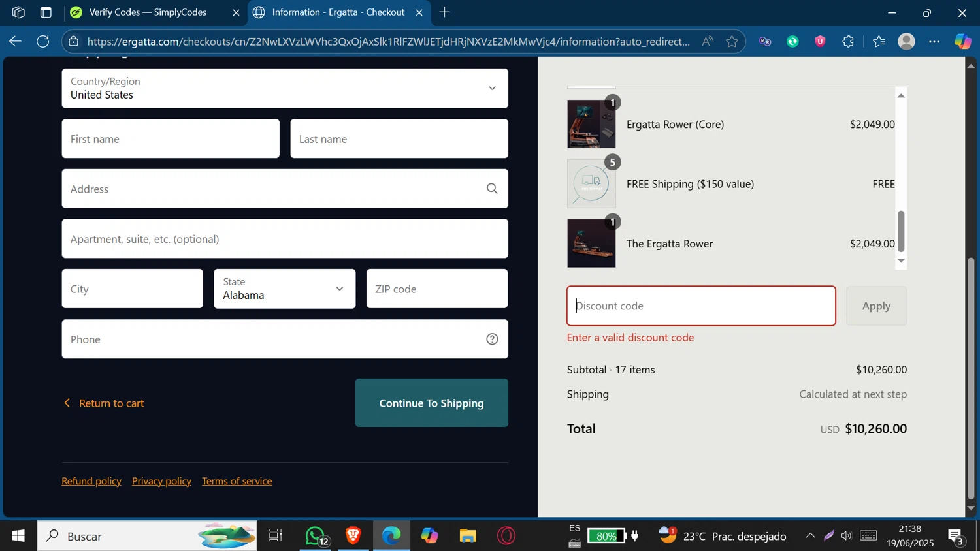Click the Phone input field
This screenshot has height=551, width=980.
(x=285, y=339)
